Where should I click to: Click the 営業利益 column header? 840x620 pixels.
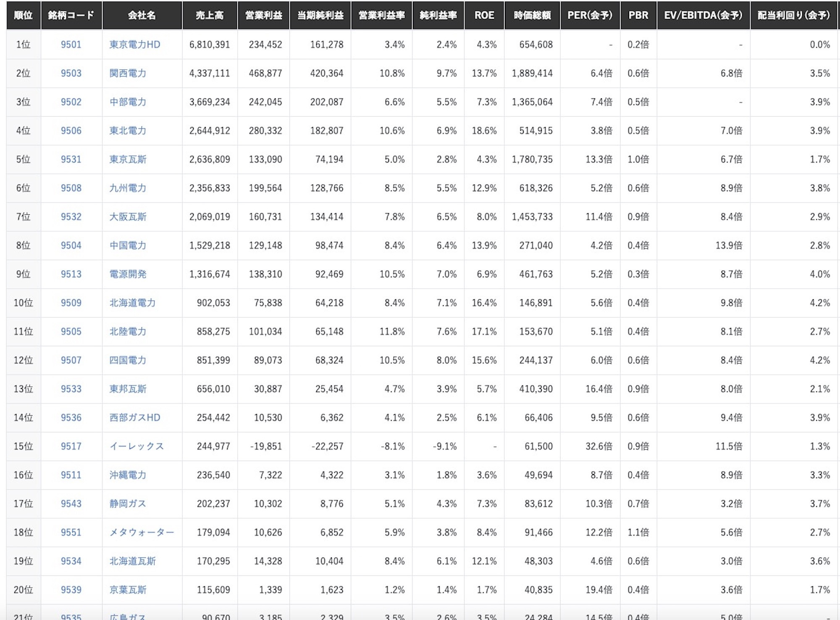[x=263, y=16]
